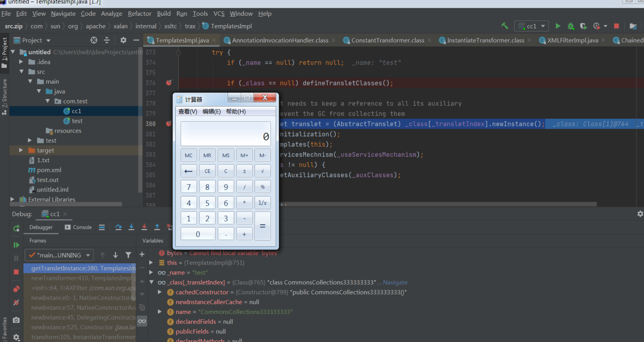
Task: Open profiler options dropdown arrow
Action: (605, 26)
